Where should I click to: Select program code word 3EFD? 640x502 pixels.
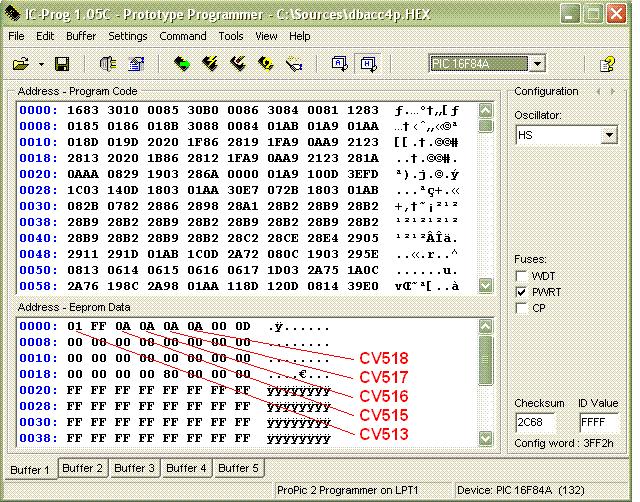363,174
